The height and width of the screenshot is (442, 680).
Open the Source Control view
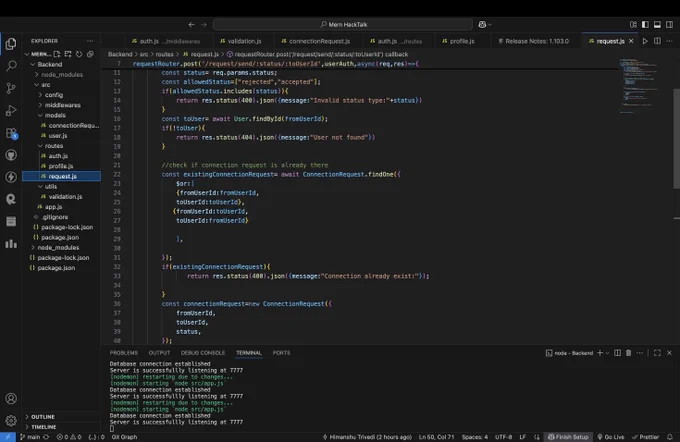tap(11, 88)
